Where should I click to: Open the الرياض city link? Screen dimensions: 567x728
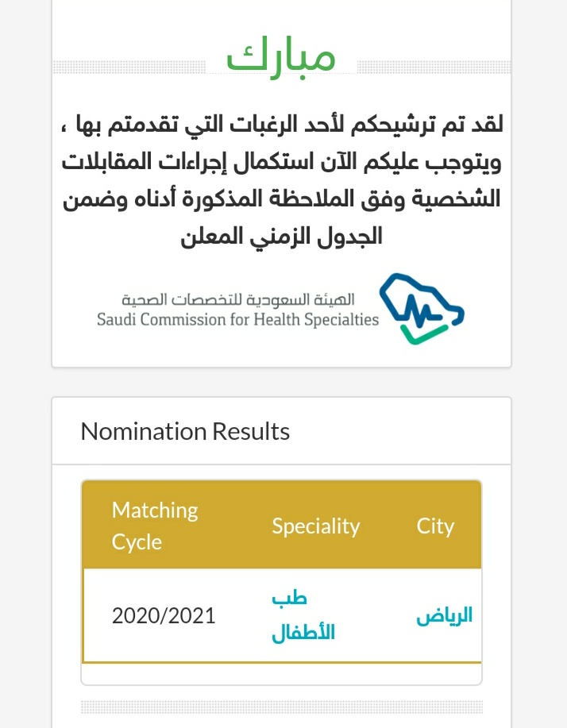(445, 615)
